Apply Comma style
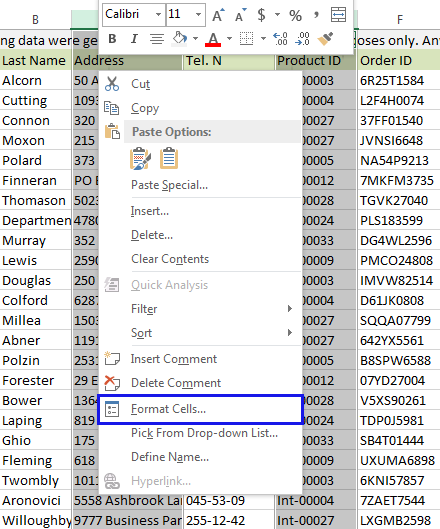 tap(316, 15)
